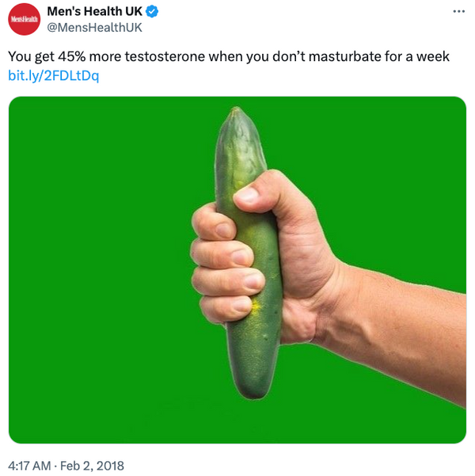The height and width of the screenshot is (476, 475).
Task: Click the Men's Health red profile avatar
Action: [x=24, y=19]
